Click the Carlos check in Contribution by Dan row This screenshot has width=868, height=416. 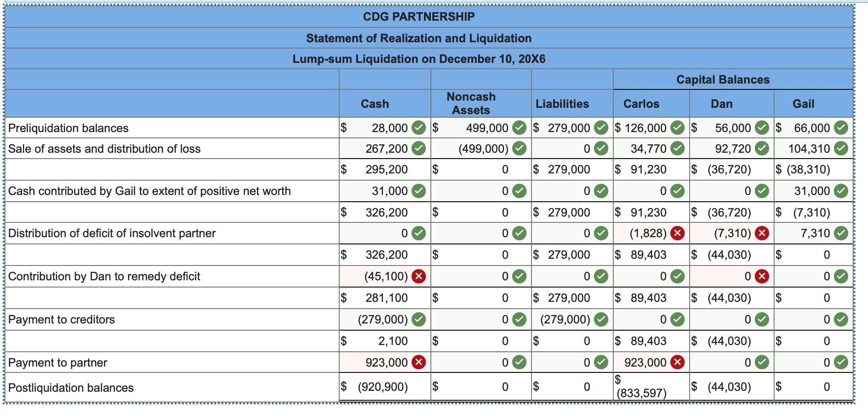(678, 276)
